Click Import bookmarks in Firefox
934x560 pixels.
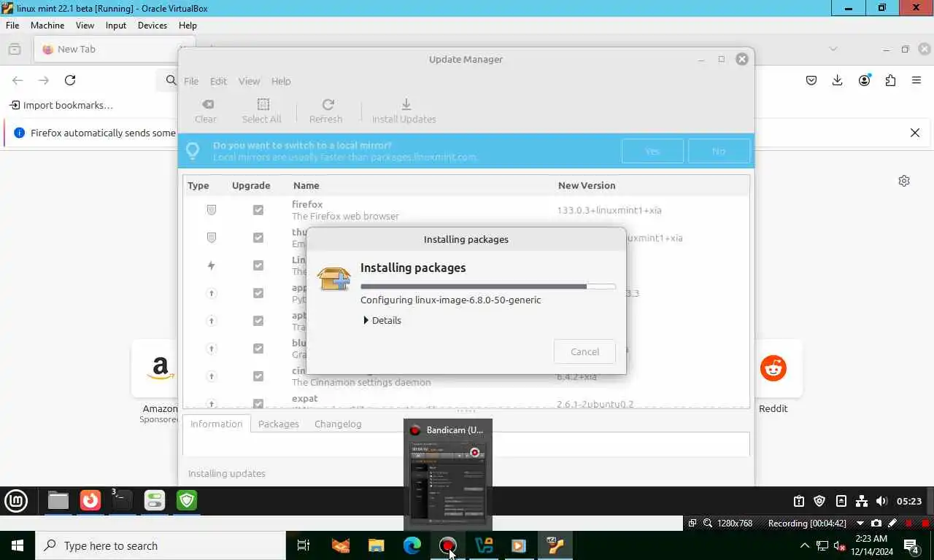pyautogui.click(x=61, y=105)
